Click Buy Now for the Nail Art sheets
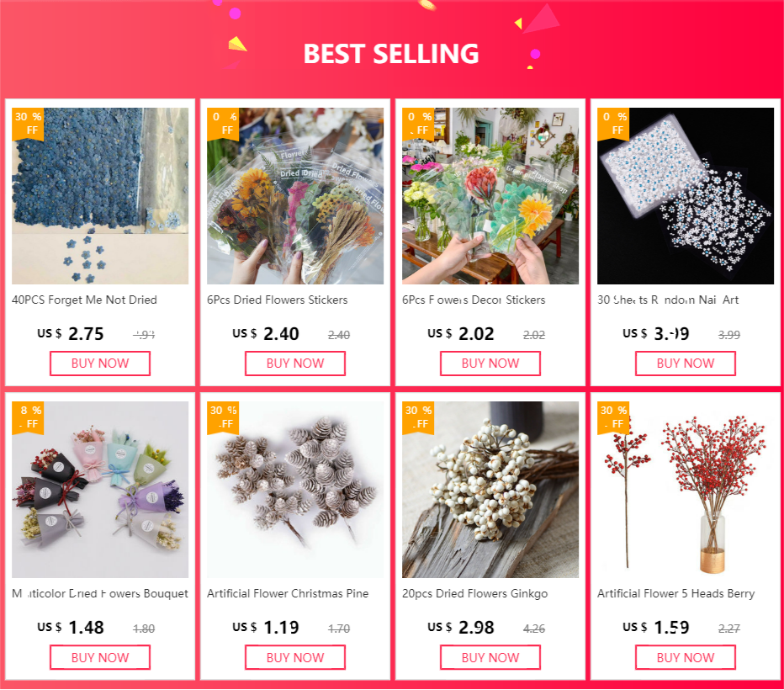 (x=686, y=364)
